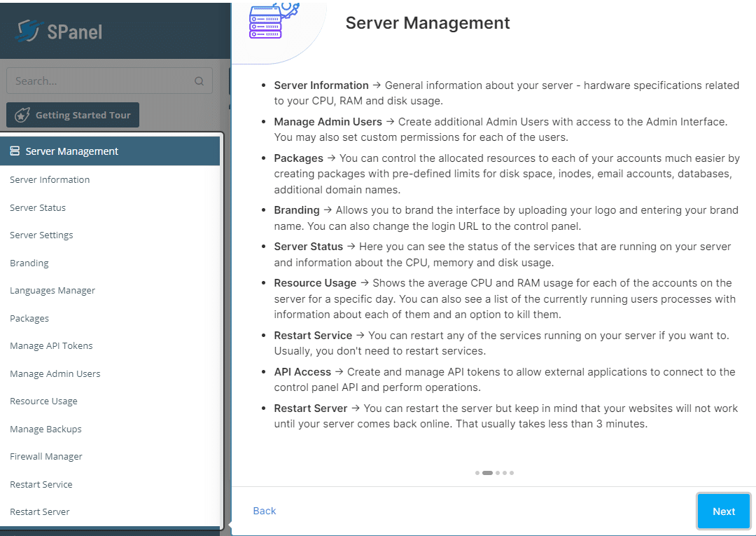Open Languages Manager
This screenshot has height=536, width=756.
point(52,291)
